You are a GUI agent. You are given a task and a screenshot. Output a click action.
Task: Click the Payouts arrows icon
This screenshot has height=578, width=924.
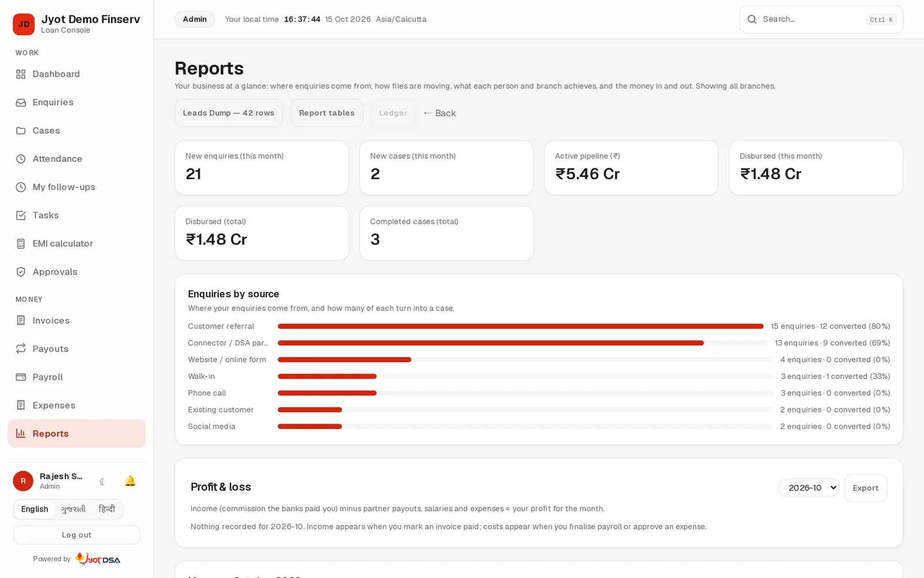(x=21, y=349)
